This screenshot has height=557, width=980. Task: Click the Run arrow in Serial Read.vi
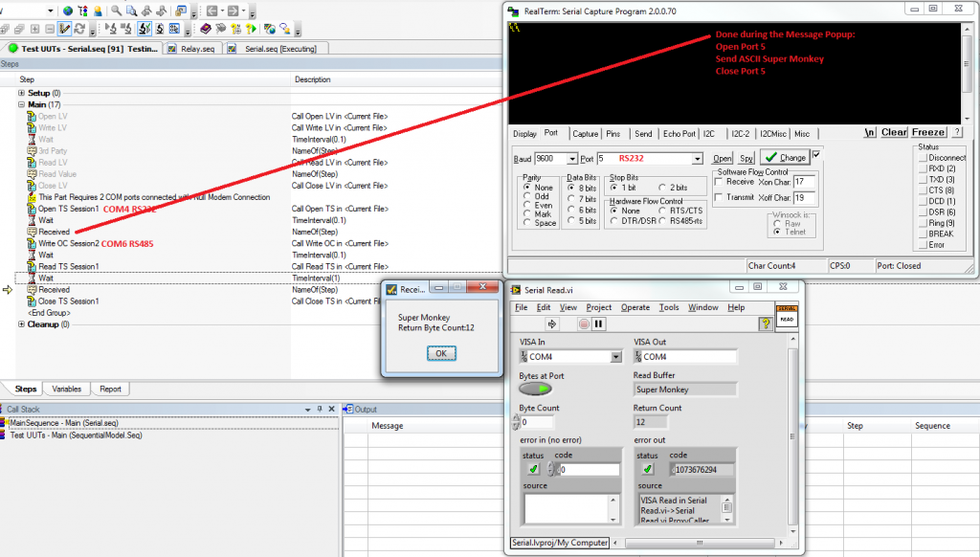[551, 324]
